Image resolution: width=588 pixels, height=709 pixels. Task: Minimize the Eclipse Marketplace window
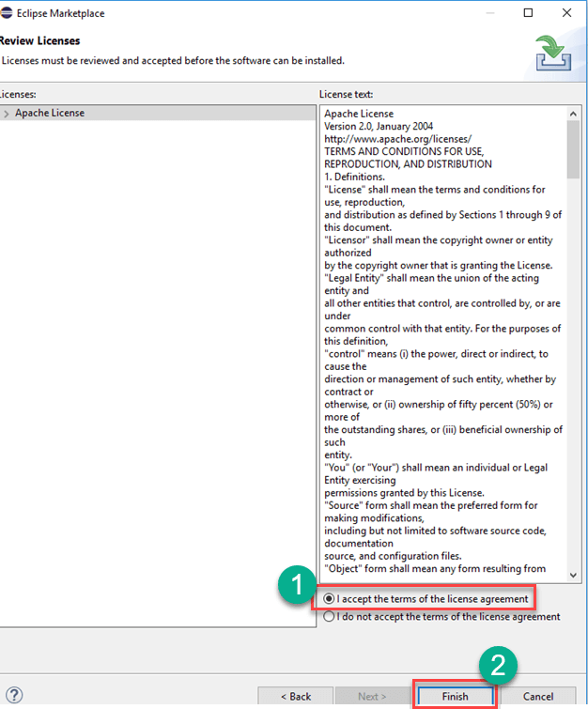pyautogui.click(x=487, y=13)
